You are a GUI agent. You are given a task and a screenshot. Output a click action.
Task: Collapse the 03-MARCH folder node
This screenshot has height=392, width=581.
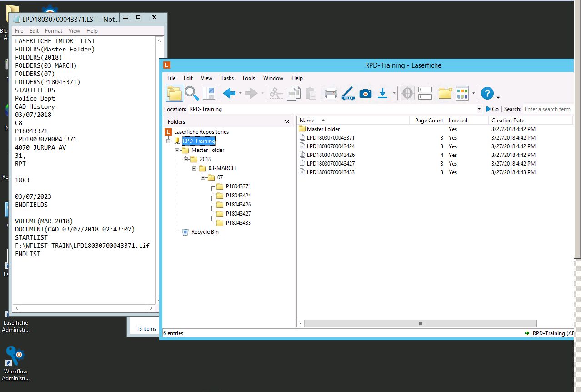195,168
